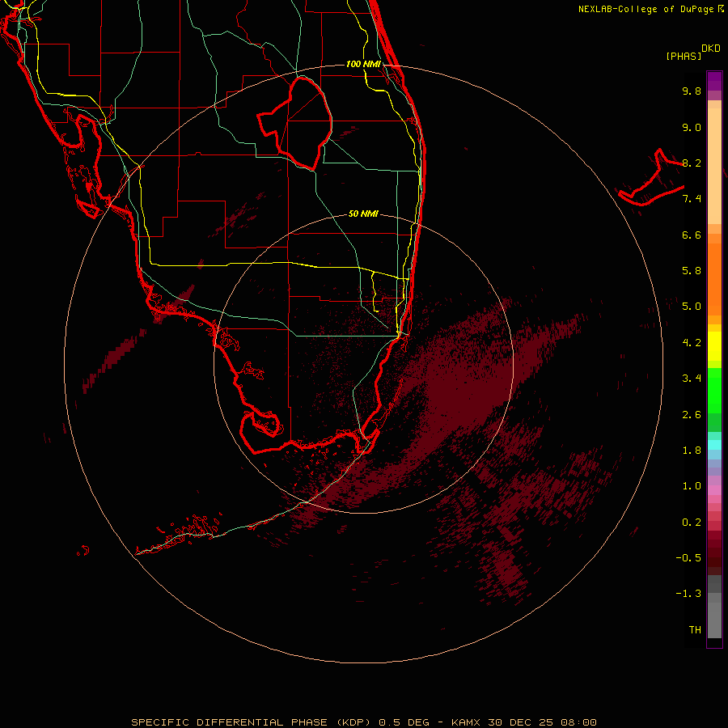Click the 3.4 color scale value

click(692, 379)
